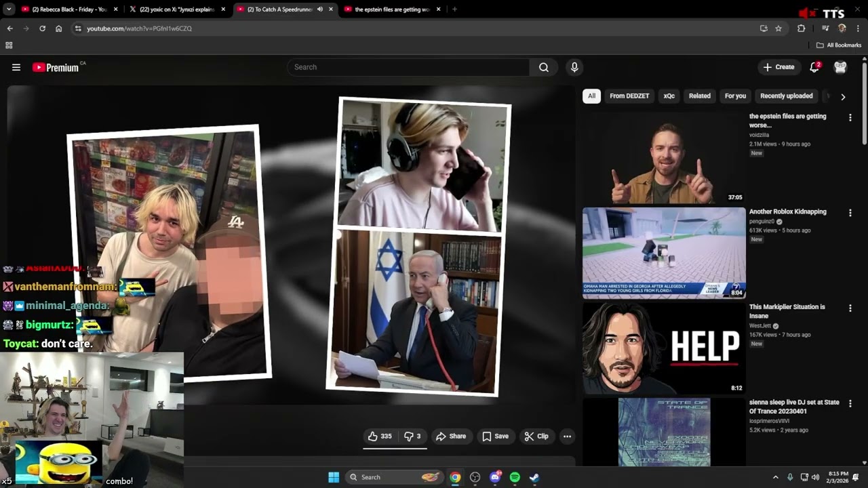The width and height of the screenshot is (868, 488).
Task: Click the Share button
Action: click(x=451, y=436)
